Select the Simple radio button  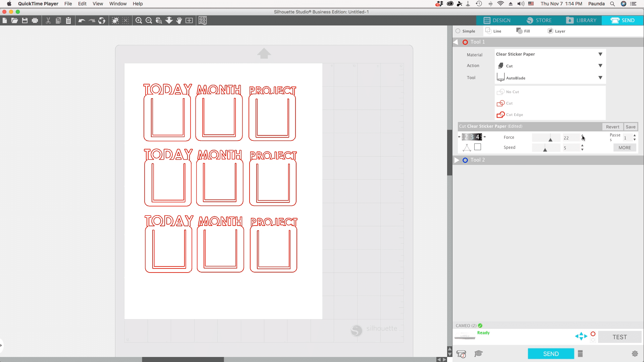coord(458,31)
